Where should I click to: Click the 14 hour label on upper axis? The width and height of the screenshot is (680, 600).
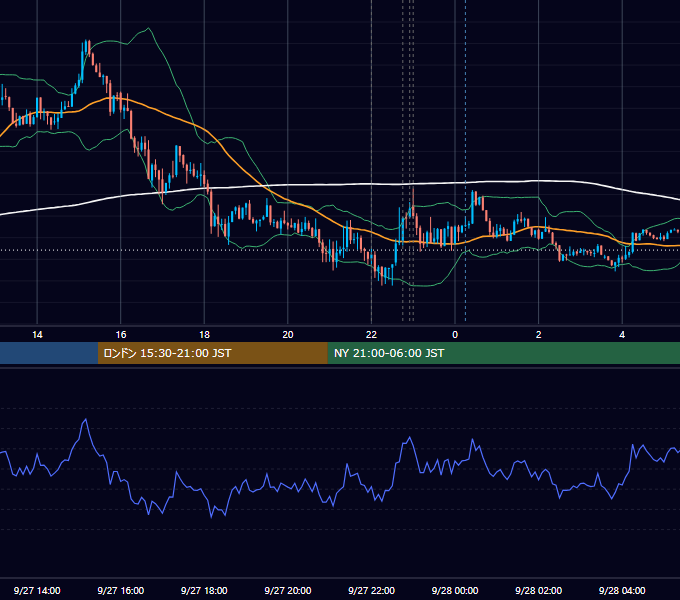(x=37, y=335)
